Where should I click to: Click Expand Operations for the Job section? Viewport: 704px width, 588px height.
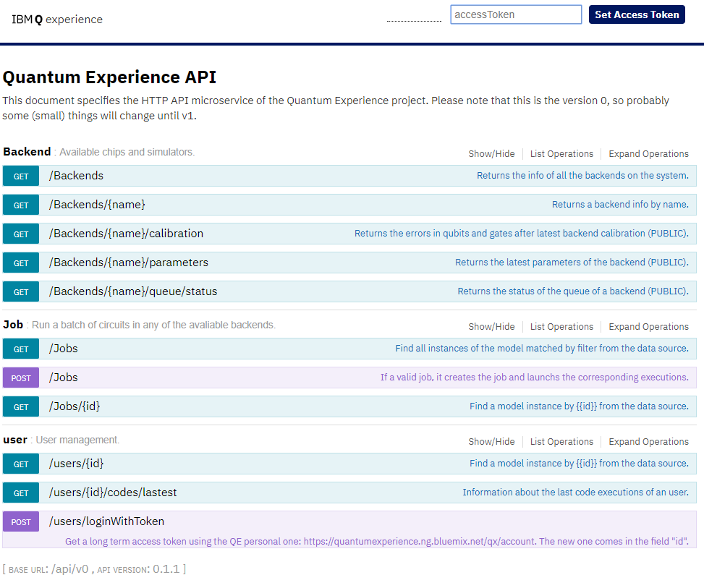click(648, 326)
